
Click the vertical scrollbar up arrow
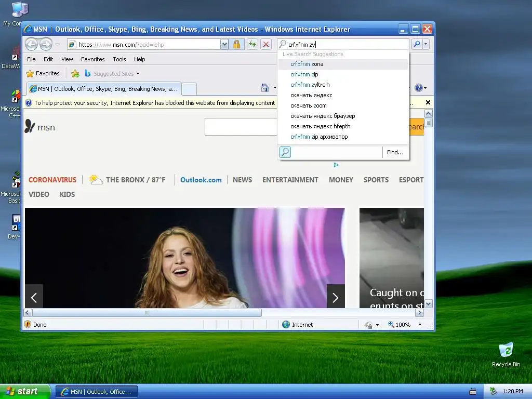pos(429,113)
